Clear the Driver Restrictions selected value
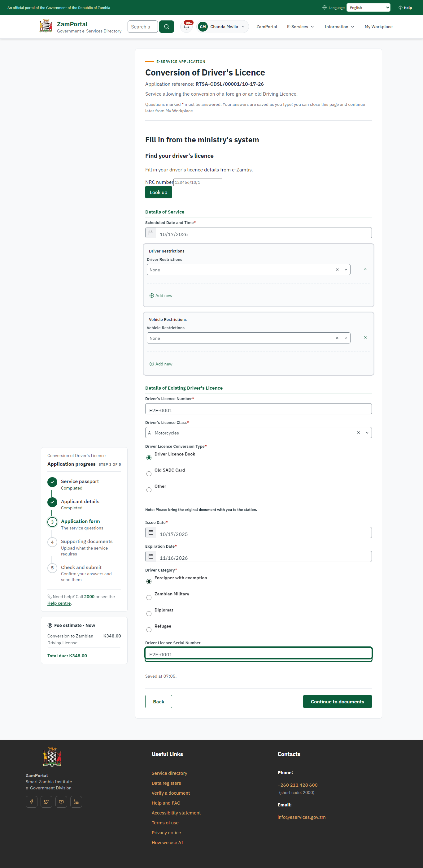This screenshot has height=868, width=423. [337, 270]
